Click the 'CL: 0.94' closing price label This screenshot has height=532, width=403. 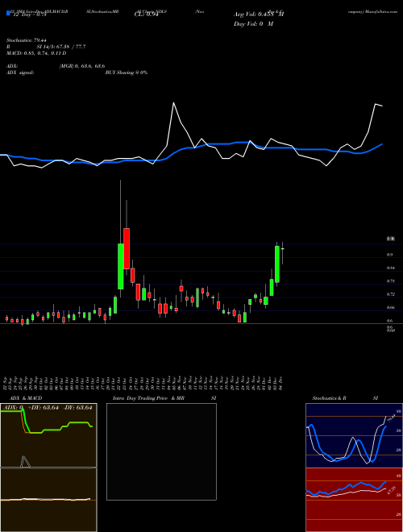point(146,15)
